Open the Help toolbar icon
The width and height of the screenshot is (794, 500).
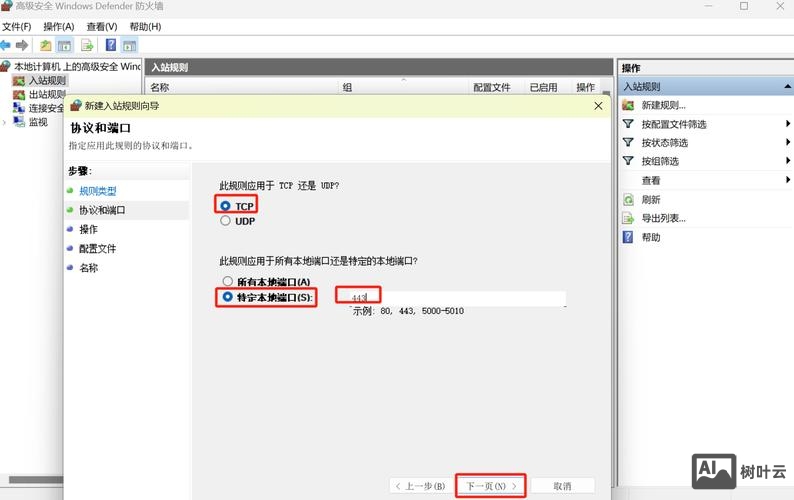pyautogui.click(x=110, y=45)
